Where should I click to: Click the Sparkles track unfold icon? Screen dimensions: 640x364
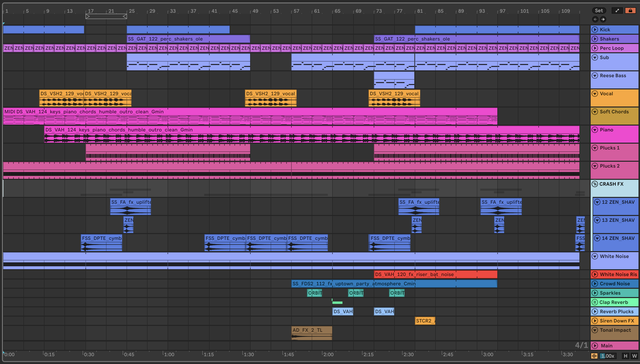tap(595, 293)
